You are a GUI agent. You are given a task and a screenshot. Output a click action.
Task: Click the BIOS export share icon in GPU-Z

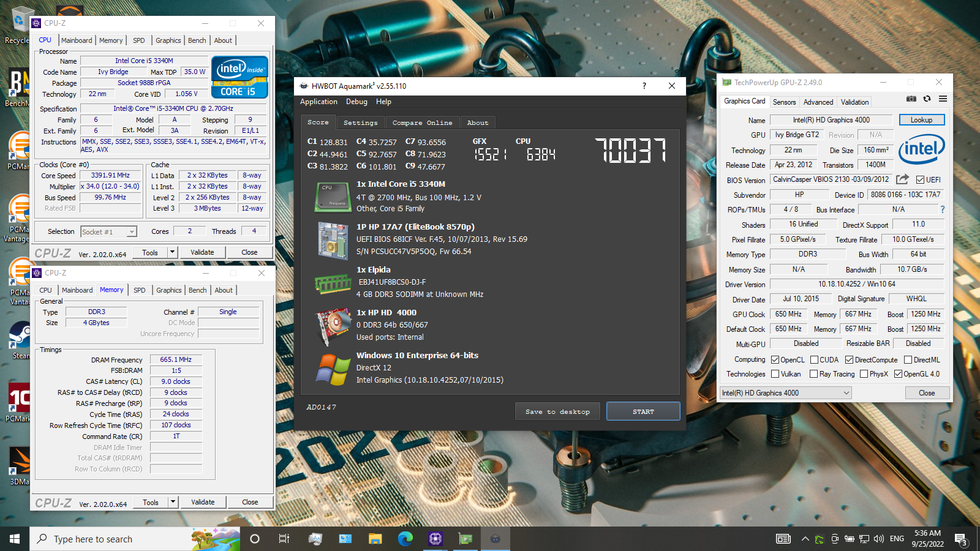coord(902,179)
